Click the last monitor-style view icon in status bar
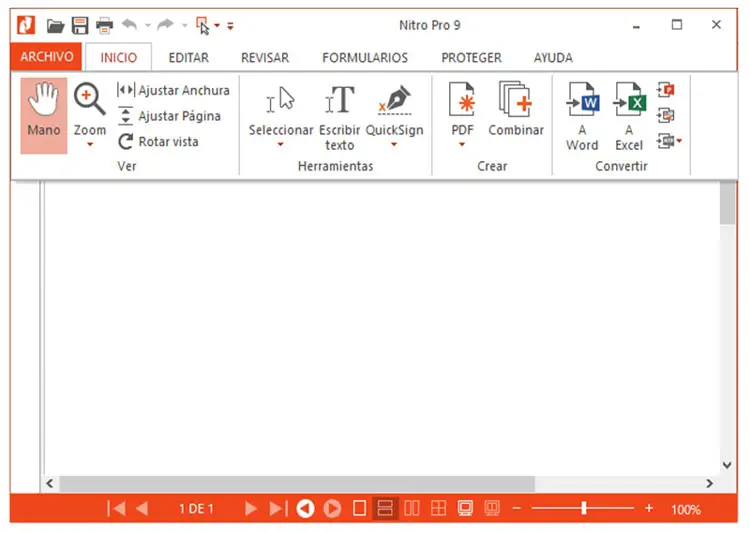 [x=492, y=508]
